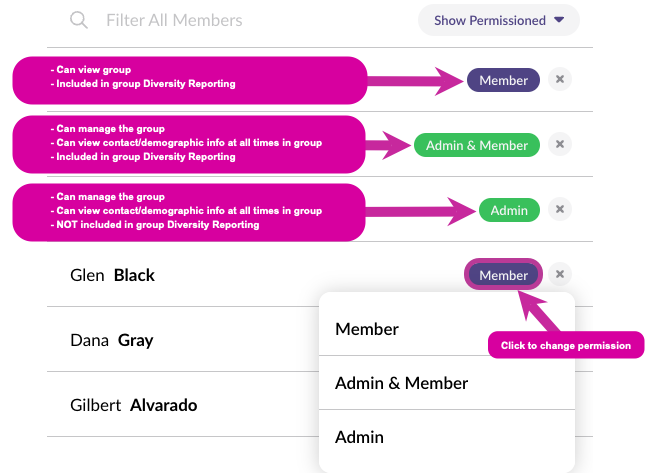
Task: Open the Show Permissioned dropdown
Action: tap(499, 20)
